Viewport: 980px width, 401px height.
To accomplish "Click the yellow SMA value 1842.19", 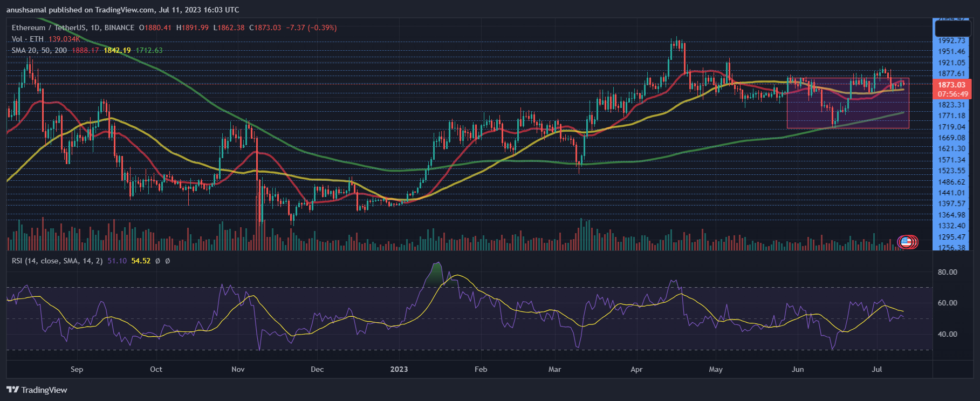I will coord(117,50).
